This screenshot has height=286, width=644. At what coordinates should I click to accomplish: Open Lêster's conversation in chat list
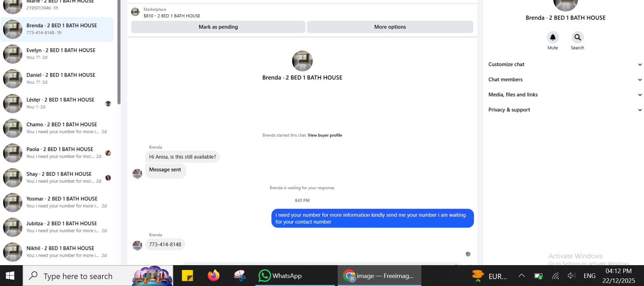(x=57, y=103)
